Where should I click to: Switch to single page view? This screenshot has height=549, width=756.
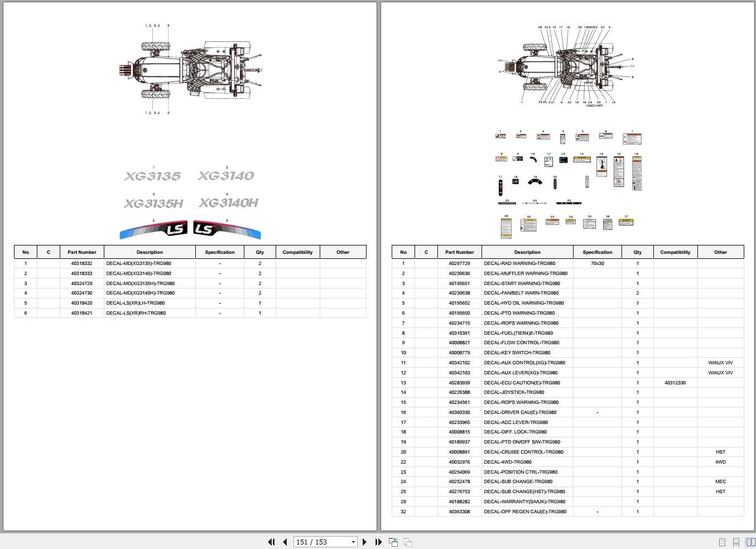coord(722,542)
